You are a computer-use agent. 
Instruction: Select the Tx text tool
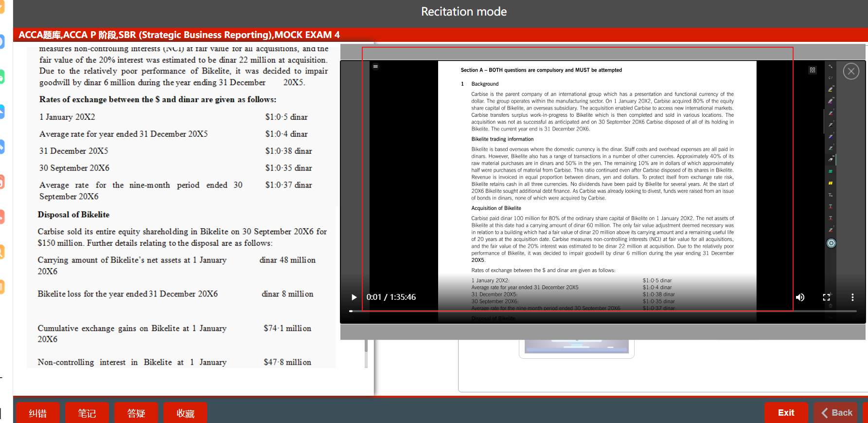click(831, 195)
